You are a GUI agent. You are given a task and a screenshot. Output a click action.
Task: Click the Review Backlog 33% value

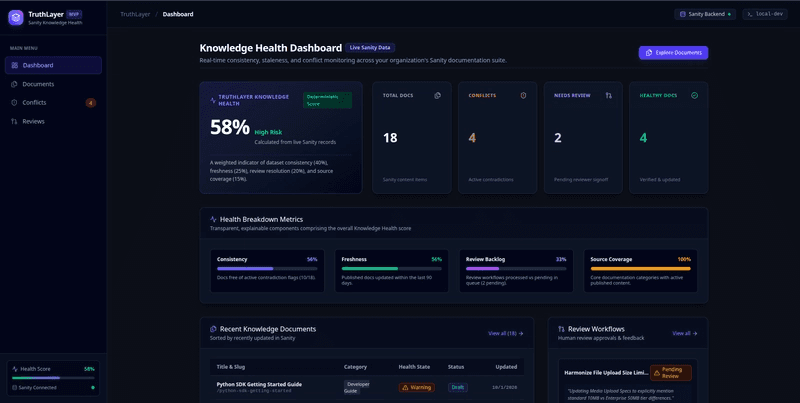click(x=561, y=259)
